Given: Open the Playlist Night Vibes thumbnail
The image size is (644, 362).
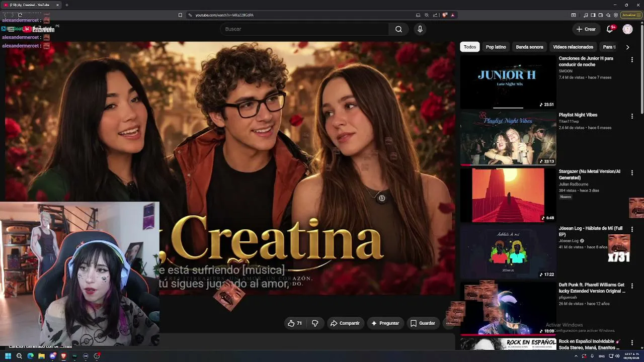Looking at the screenshot, I should click(508, 138).
